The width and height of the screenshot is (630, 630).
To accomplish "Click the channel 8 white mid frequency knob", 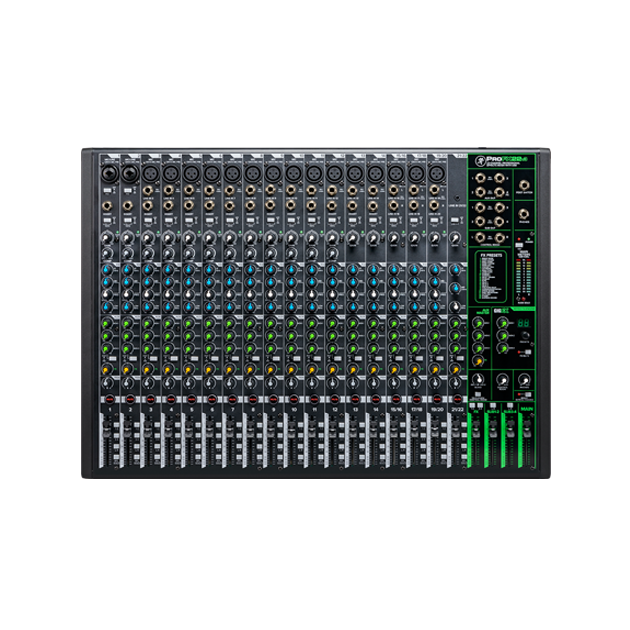I will (250, 295).
